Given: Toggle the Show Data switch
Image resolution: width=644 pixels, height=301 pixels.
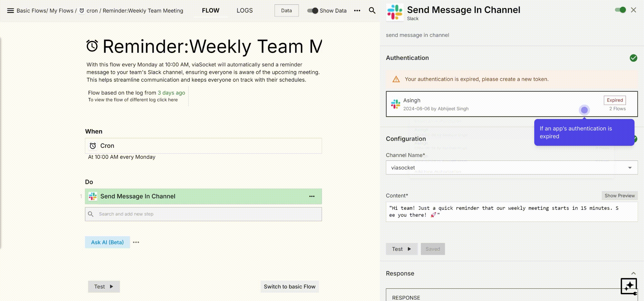Looking at the screenshot, I should pyautogui.click(x=313, y=11).
